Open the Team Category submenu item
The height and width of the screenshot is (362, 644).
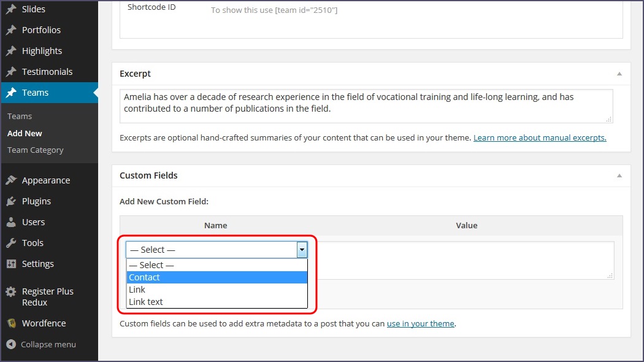[35, 150]
